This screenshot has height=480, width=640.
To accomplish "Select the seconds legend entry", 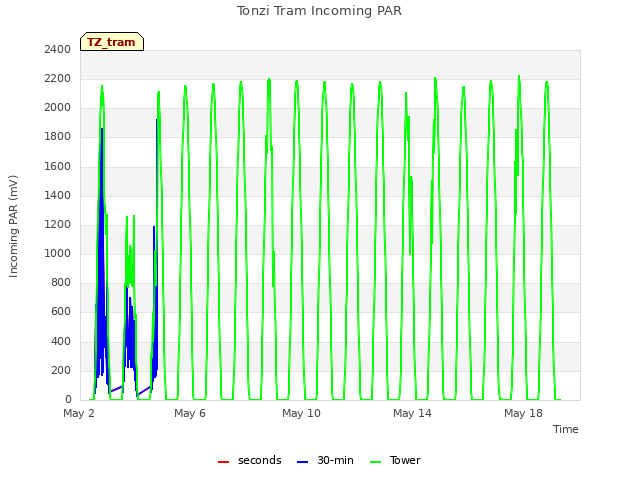I will (250, 460).
